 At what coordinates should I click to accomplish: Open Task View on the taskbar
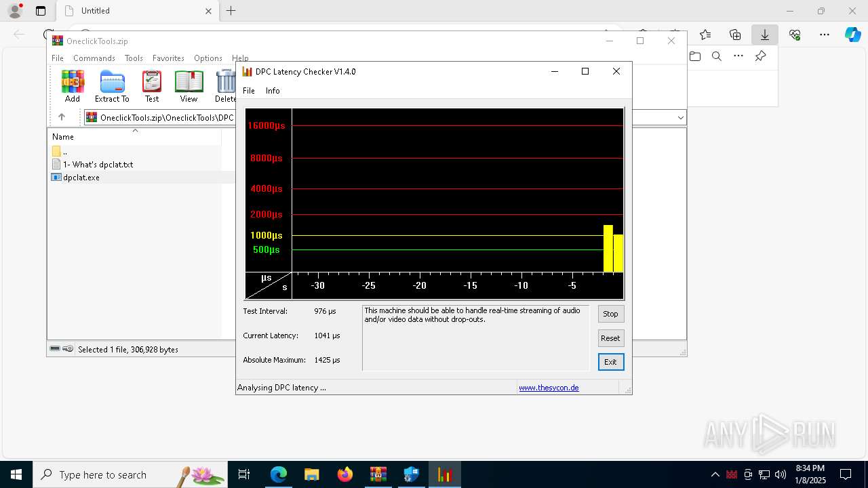click(x=244, y=474)
